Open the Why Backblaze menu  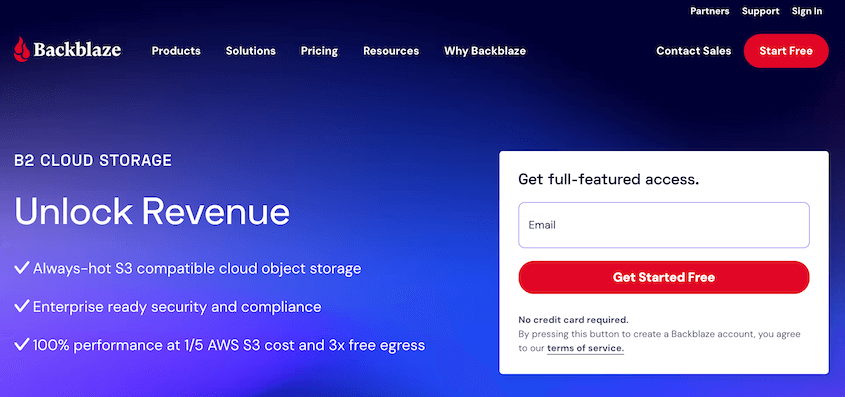[485, 51]
